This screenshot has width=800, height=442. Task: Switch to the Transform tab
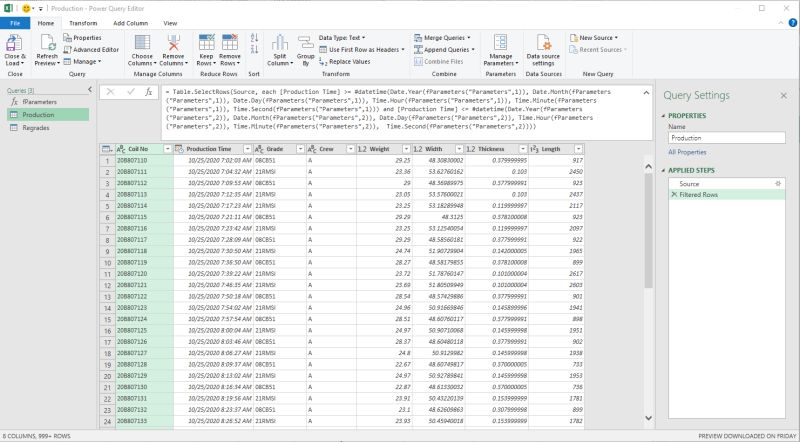[83, 23]
